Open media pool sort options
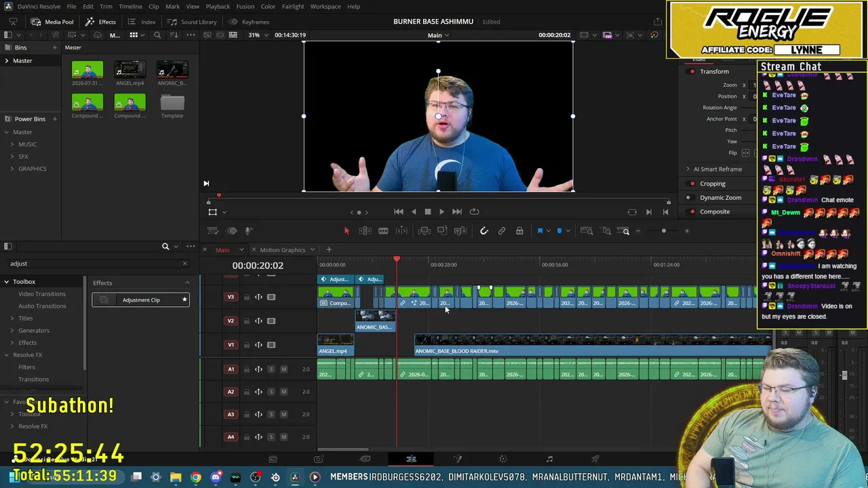The height and width of the screenshot is (488, 868). pyautogui.click(x=175, y=35)
